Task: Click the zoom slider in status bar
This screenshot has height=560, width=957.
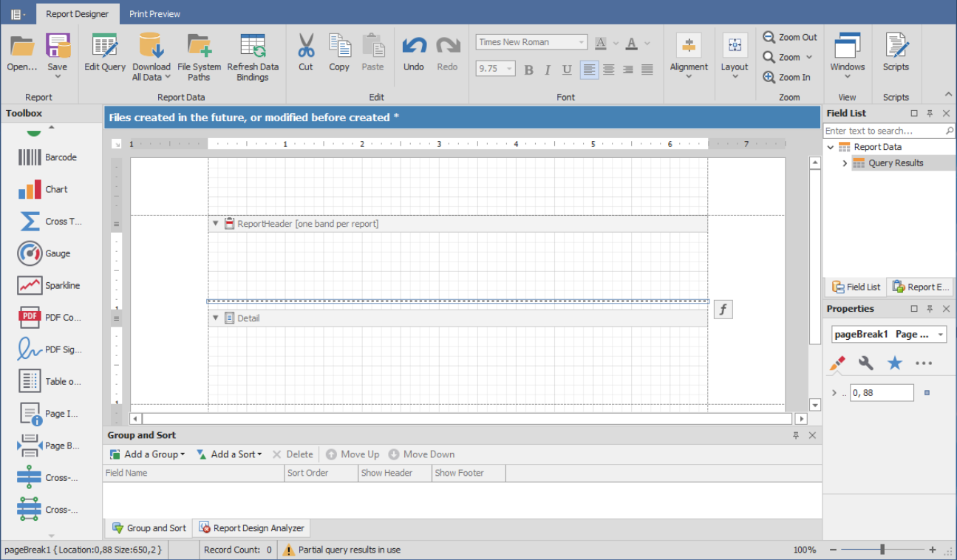Action: pyautogui.click(x=882, y=550)
